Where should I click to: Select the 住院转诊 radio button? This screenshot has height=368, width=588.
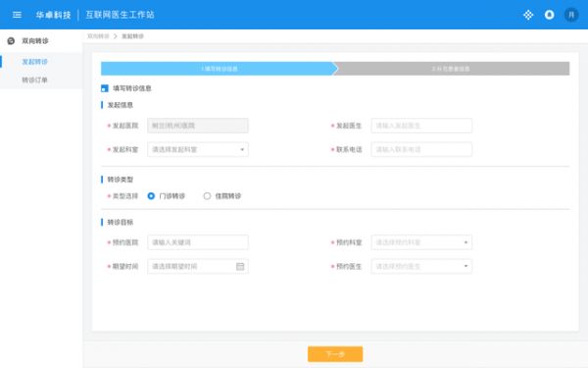click(x=207, y=195)
